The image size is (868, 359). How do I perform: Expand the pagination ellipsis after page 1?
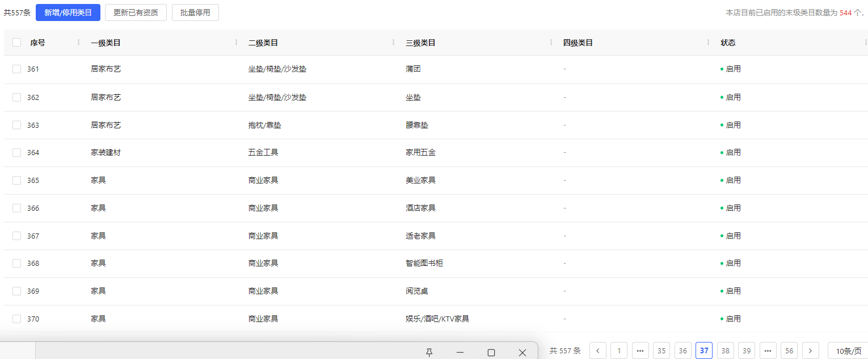pos(641,351)
